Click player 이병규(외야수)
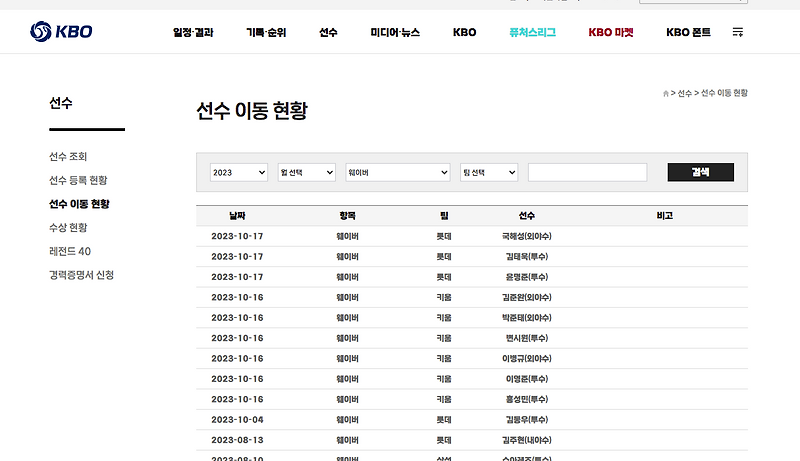 pyautogui.click(x=527, y=358)
